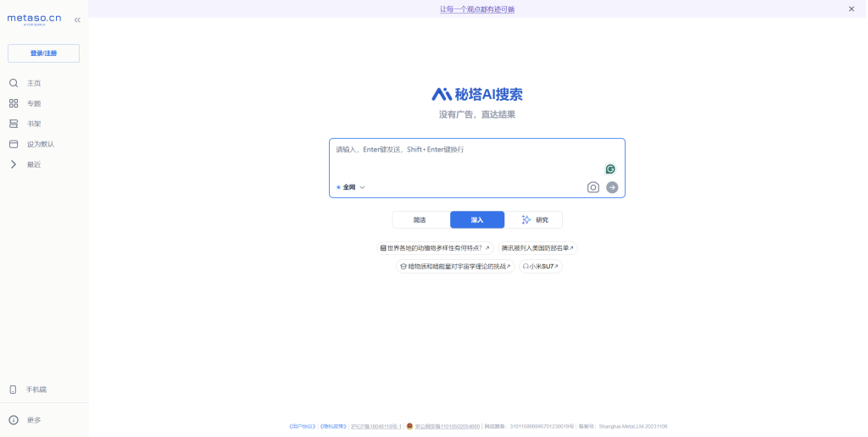Open the 隐私政策 footer link
Screen dimensions: 868x437
pyautogui.click(x=333, y=427)
